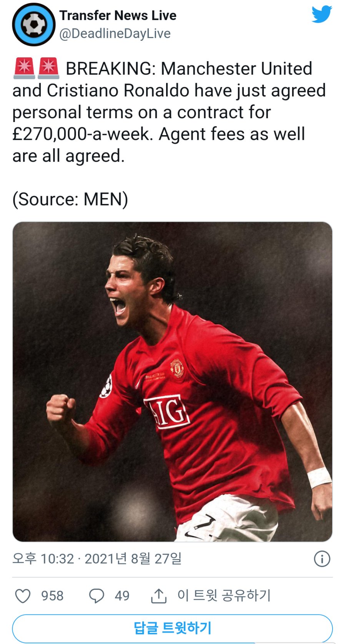Viewport: 346px width, 644px height.
Task: Open the Ronaldo celebration photo
Action: click(x=173, y=382)
